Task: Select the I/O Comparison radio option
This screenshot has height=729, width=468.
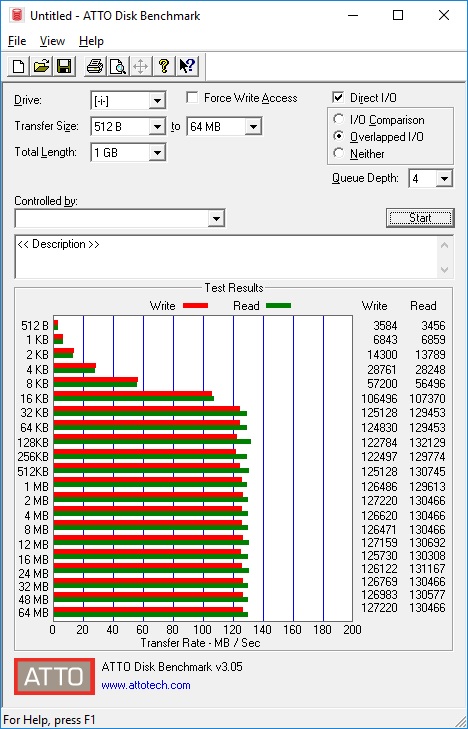Action: pos(339,119)
